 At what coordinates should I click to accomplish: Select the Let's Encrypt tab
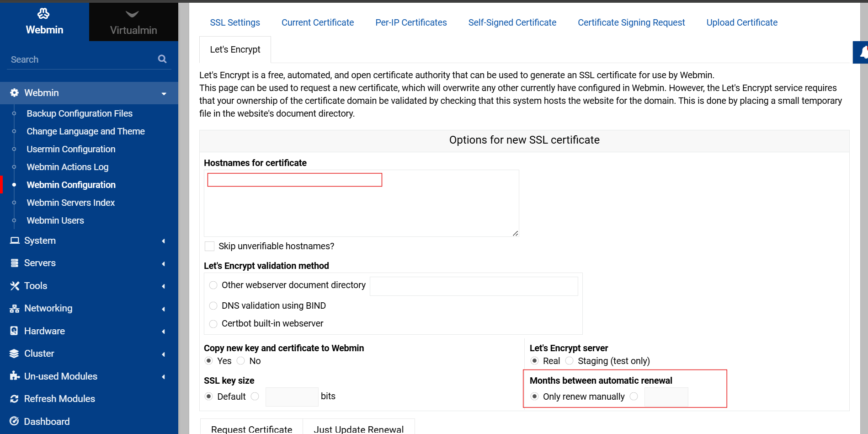[235, 49]
